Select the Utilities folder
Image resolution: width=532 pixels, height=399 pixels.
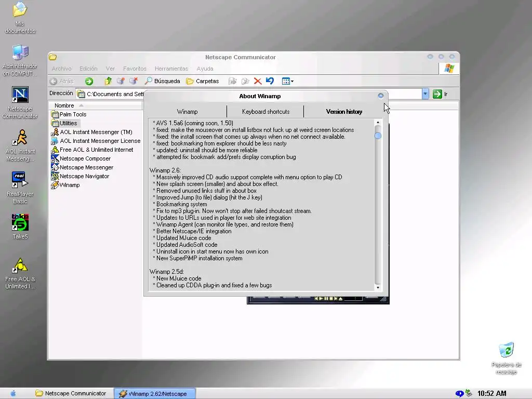click(x=64, y=123)
